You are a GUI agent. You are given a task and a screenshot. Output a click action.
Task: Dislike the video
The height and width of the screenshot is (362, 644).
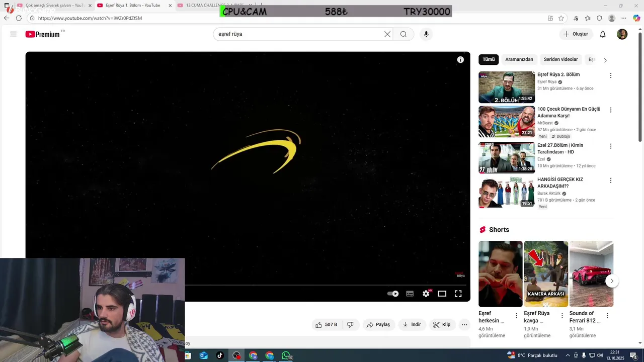pos(351,325)
